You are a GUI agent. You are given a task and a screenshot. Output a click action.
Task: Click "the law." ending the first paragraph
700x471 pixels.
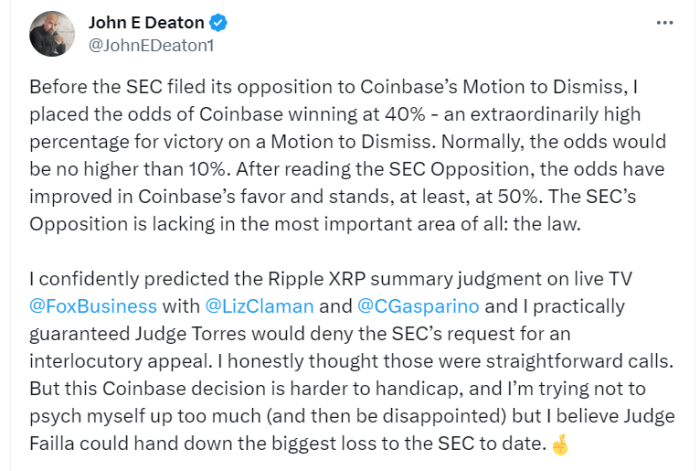tap(547, 224)
